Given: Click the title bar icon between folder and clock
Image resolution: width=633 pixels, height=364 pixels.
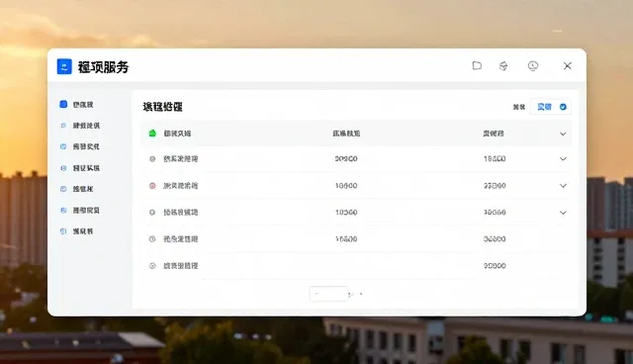Looking at the screenshot, I should (503, 66).
